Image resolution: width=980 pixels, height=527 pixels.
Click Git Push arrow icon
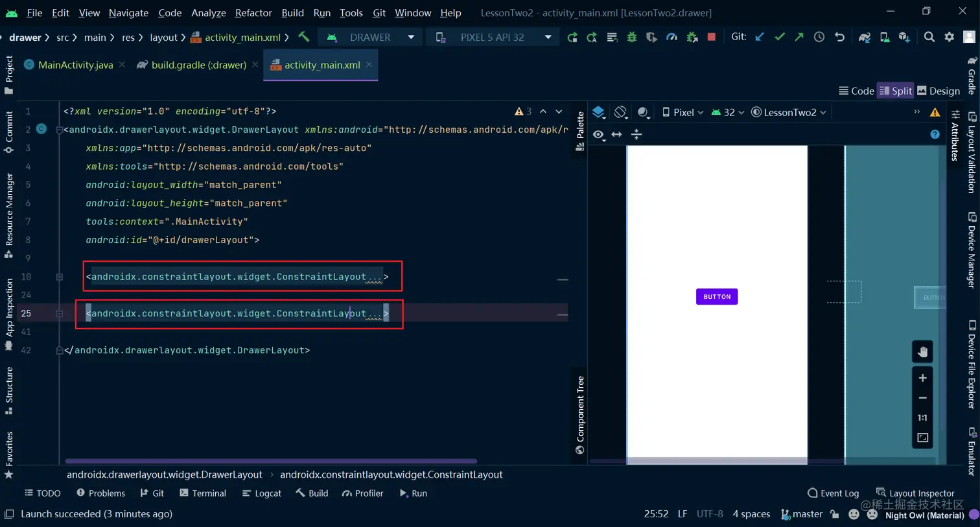(x=799, y=37)
